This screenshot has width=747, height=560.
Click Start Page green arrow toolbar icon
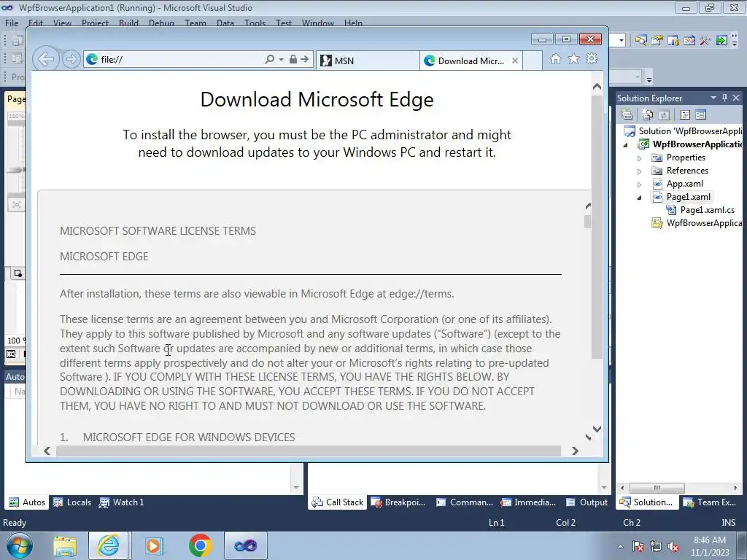[x=721, y=41]
